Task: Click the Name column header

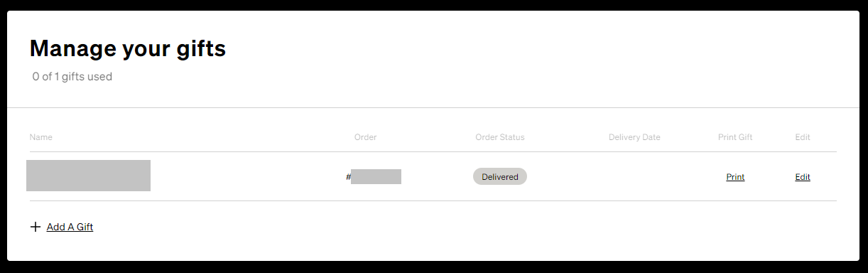Action: [41, 137]
